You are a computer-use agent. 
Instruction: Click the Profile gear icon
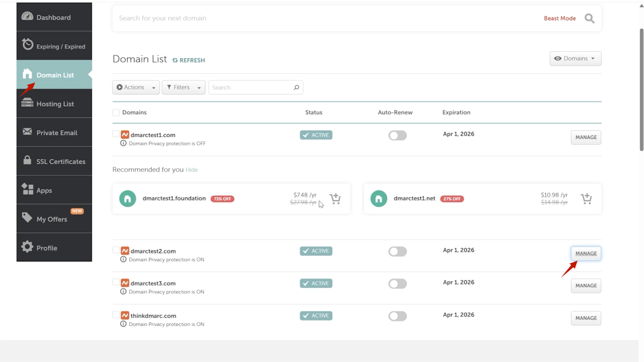pyautogui.click(x=27, y=247)
